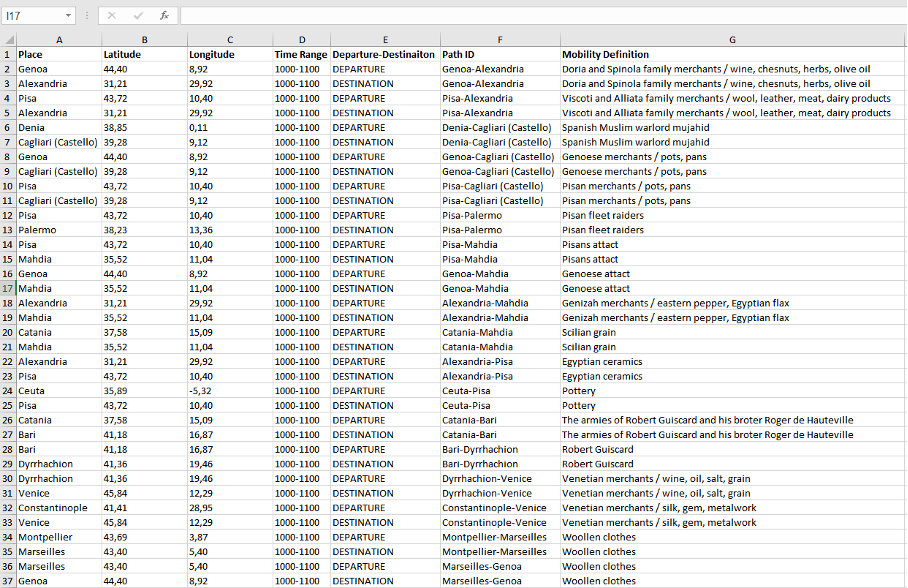Screen dimensions: 908x588
Task: Select the Constantinople cell in column A
Action: pyautogui.click(x=59, y=508)
